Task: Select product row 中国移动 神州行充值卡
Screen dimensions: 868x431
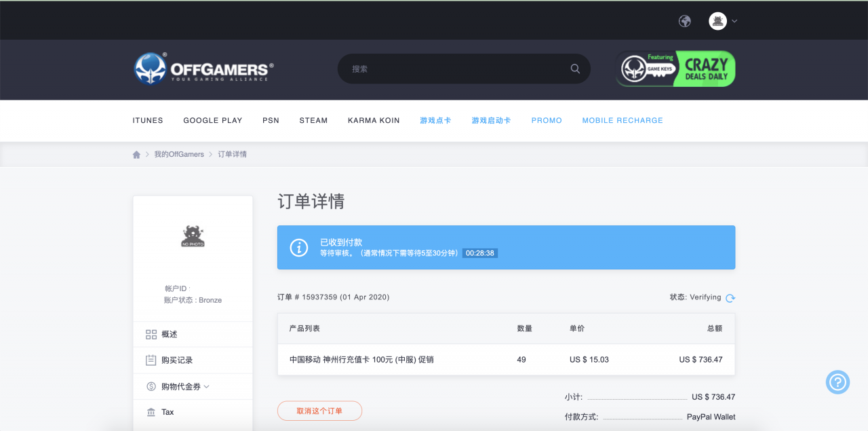Action: (506, 360)
